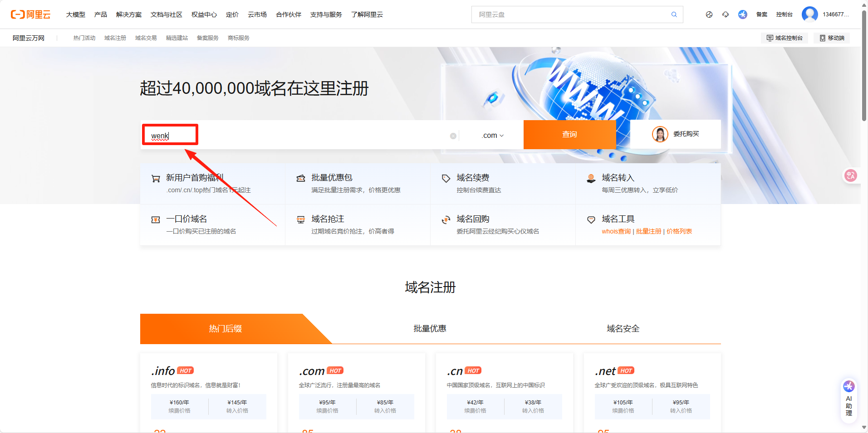Viewport: 868px width, 433px height.
Task: Click the 域名转入 heading
Action: [618, 178]
